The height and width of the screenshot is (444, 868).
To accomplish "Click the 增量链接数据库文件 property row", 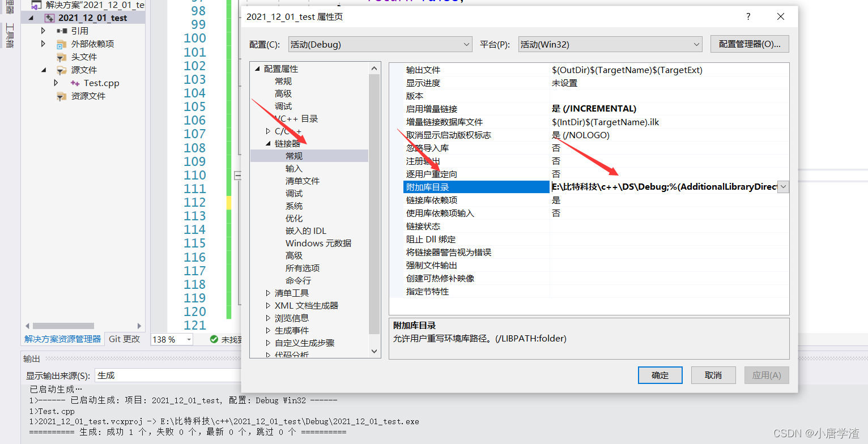I will [596, 122].
